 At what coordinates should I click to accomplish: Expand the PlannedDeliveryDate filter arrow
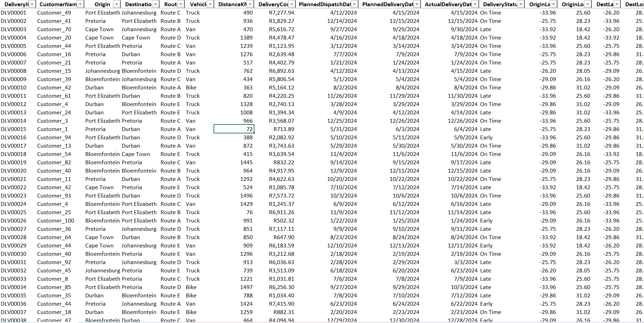[x=417, y=4]
